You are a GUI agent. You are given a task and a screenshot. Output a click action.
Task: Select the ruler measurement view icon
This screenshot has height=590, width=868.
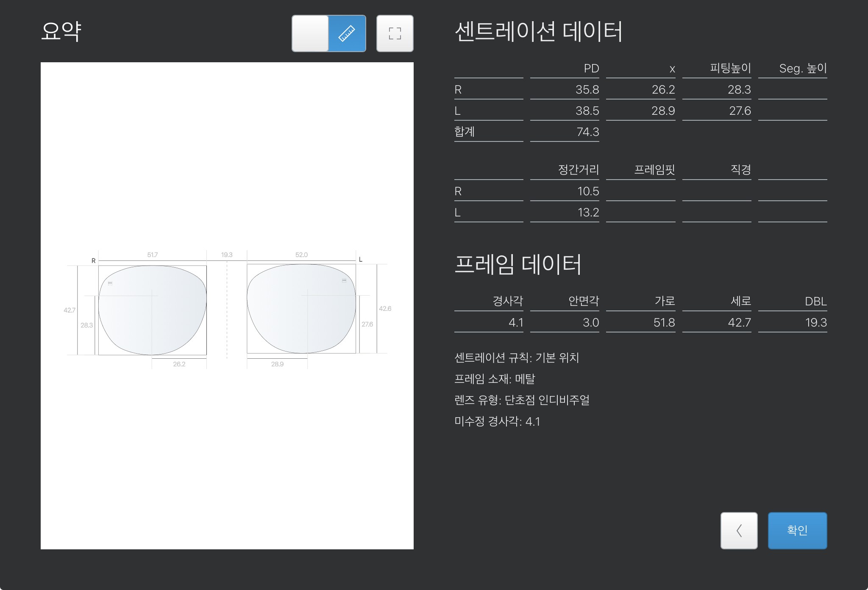coord(347,33)
